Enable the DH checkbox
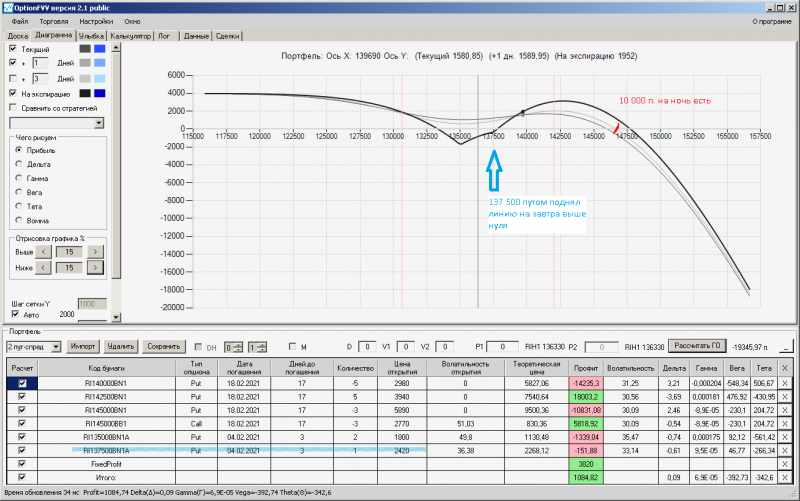This screenshot has width=800, height=501. pyautogui.click(x=198, y=347)
